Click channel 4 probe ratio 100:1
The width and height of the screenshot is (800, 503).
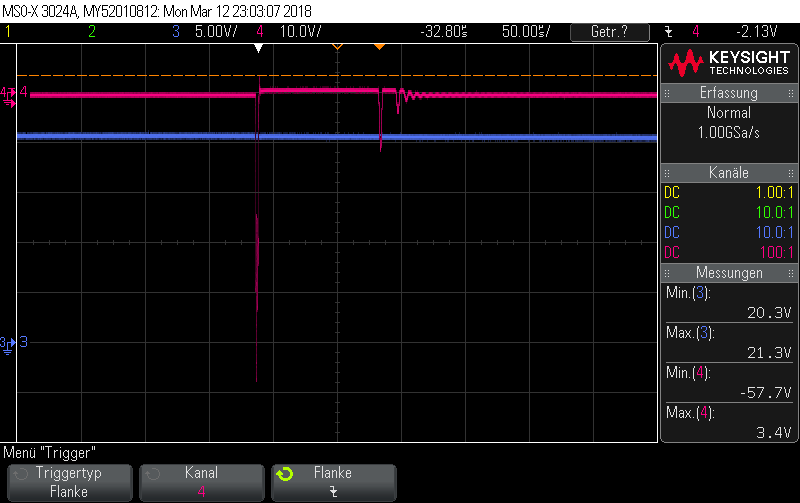[x=777, y=253]
